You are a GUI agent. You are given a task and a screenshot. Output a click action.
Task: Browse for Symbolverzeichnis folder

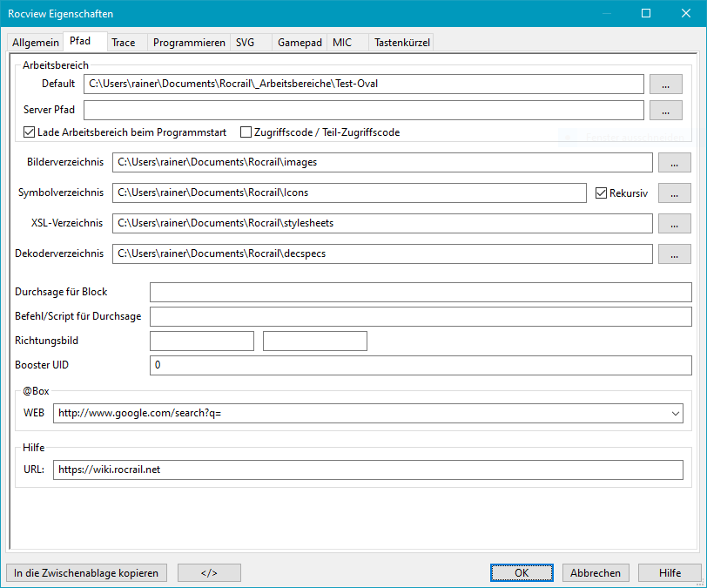coord(674,193)
